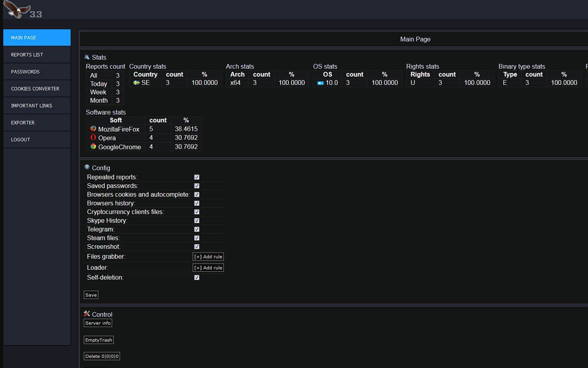Click the Control tools icon

(87, 314)
